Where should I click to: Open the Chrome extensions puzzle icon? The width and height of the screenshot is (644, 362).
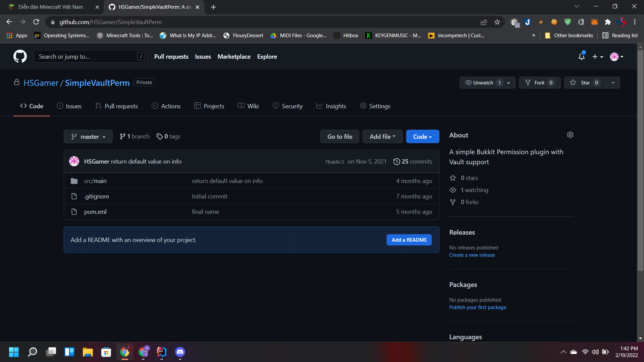tap(608, 22)
